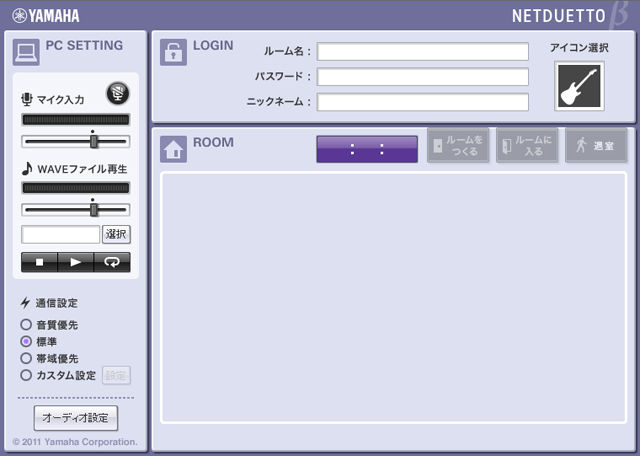The height and width of the screenshot is (456, 640).
Task: Open guitar icon selection thumbnail
Action: click(579, 86)
